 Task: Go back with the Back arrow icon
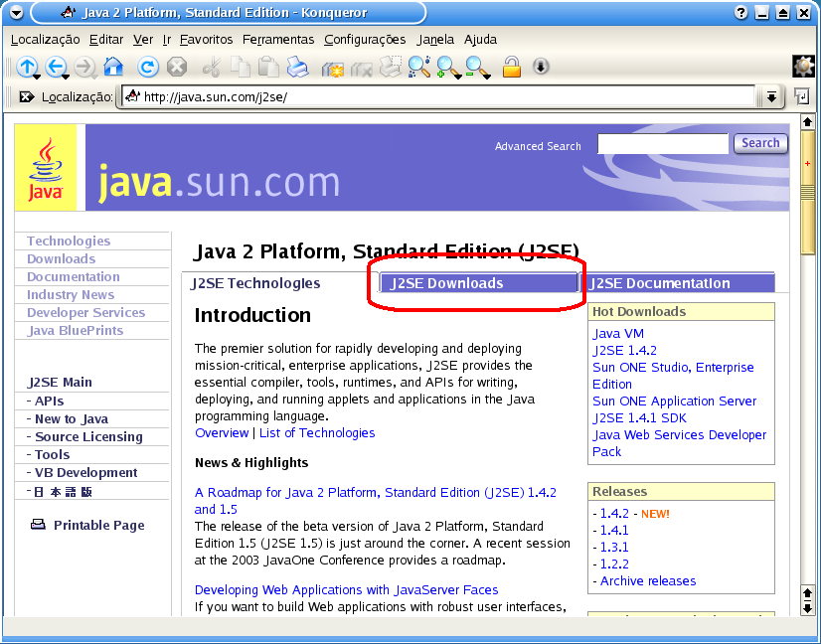click(55, 67)
